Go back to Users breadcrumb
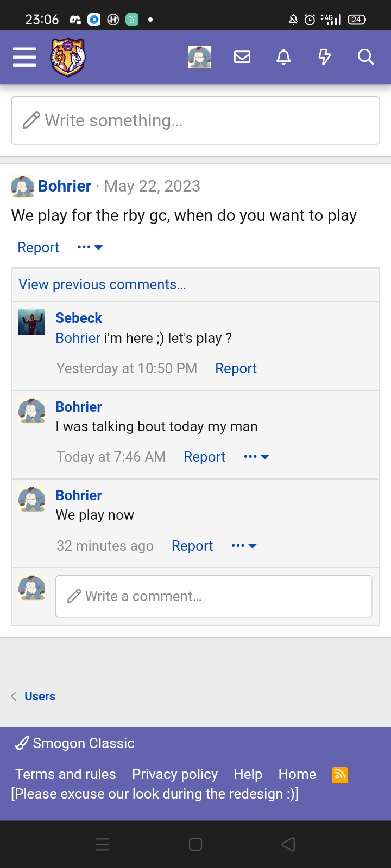Viewport: 391px width, 868px height. pos(40,696)
